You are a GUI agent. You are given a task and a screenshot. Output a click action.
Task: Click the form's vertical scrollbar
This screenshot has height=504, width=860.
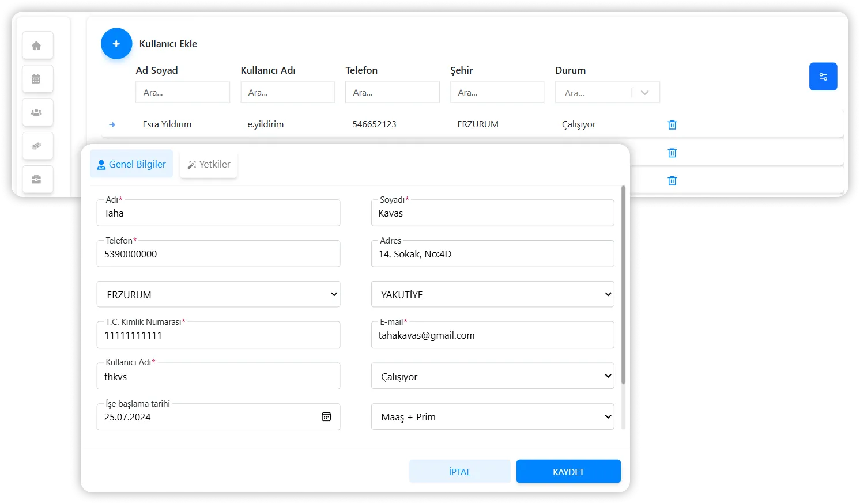tap(623, 285)
